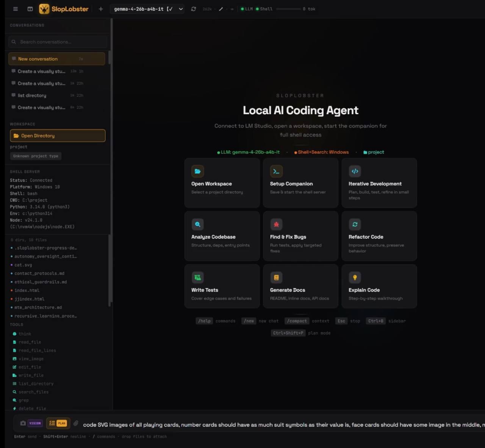Image resolution: width=485 pixels, height=448 pixels.
Task: Click the Generate Docs book icon
Action: pyautogui.click(x=276, y=277)
